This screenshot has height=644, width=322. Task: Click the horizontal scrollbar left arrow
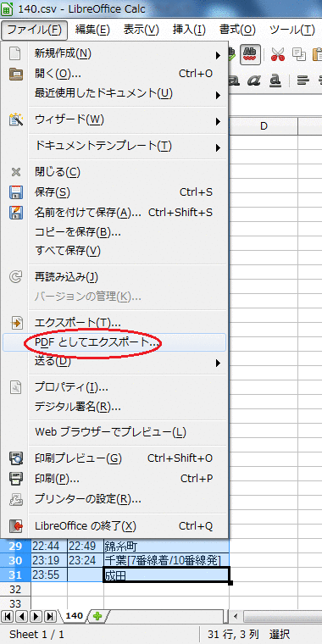tap(236, 616)
